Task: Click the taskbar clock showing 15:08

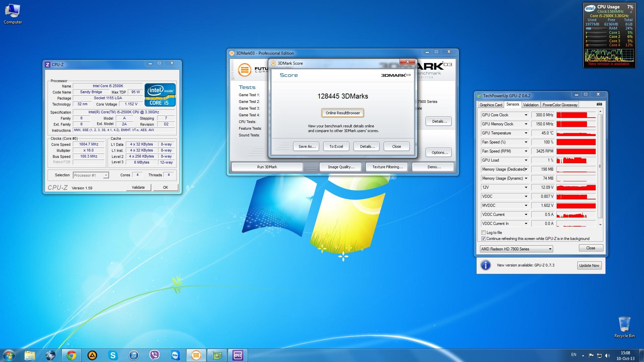Action: pyautogui.click(x=625, y=355)
